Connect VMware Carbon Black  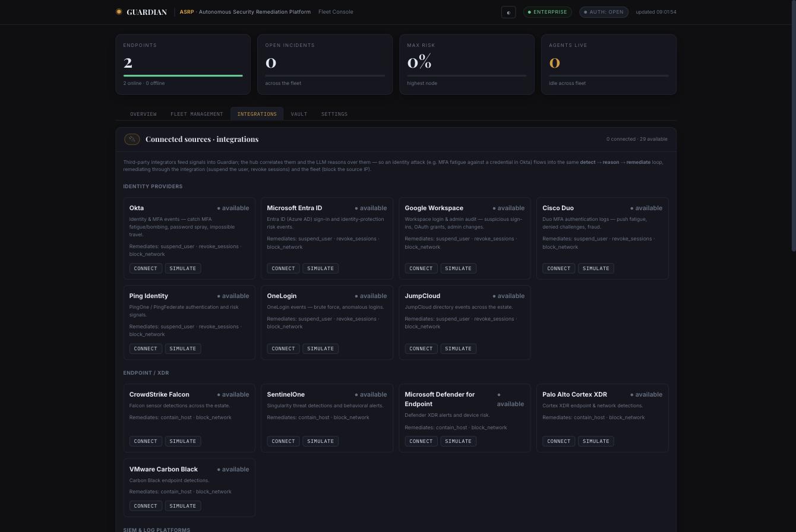146,506
